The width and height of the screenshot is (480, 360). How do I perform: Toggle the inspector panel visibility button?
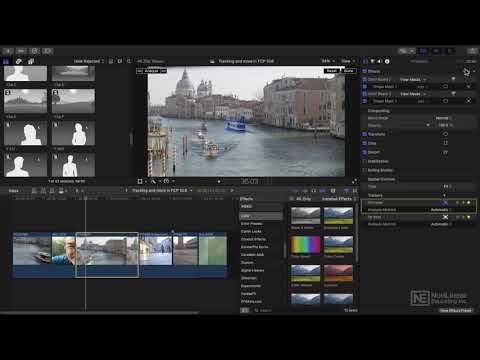click(450, 51)
